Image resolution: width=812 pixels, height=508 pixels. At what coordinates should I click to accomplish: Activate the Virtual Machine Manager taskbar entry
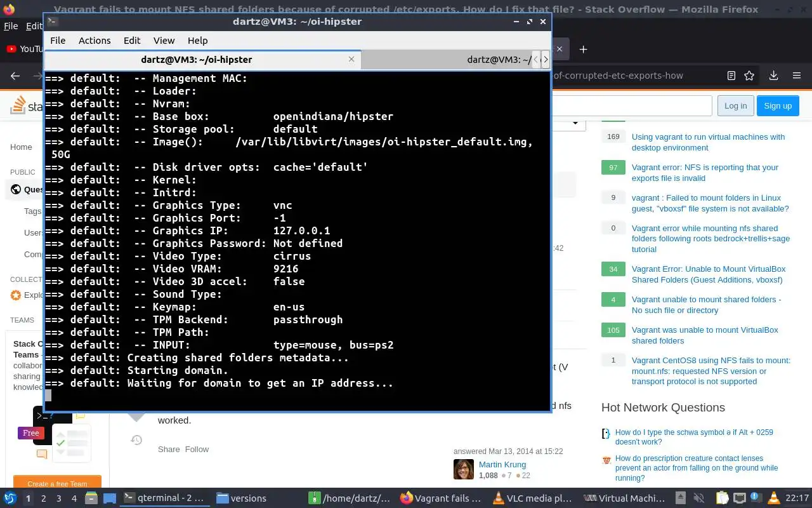click(x=625, y=498)
